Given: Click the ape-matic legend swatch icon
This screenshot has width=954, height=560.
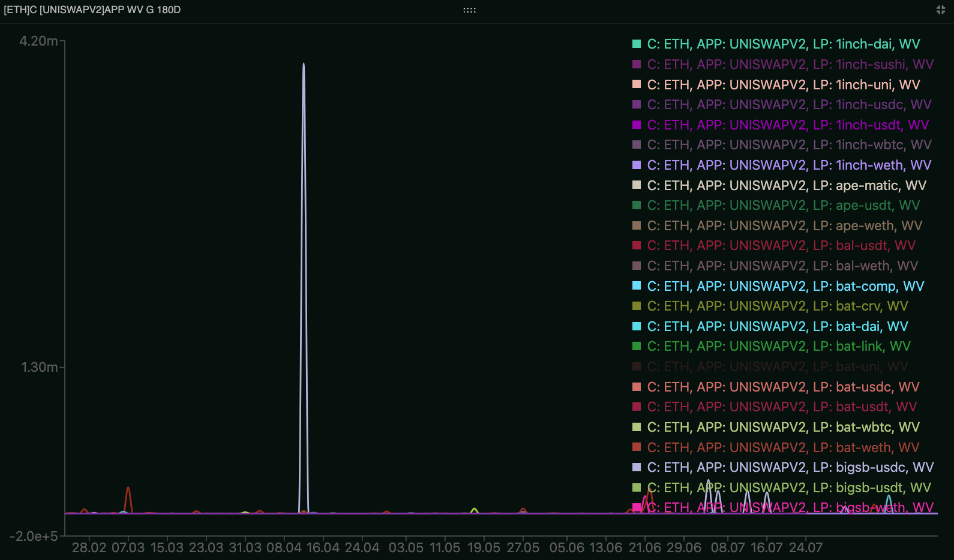Looking at the screenshot, I should point(637,185).
